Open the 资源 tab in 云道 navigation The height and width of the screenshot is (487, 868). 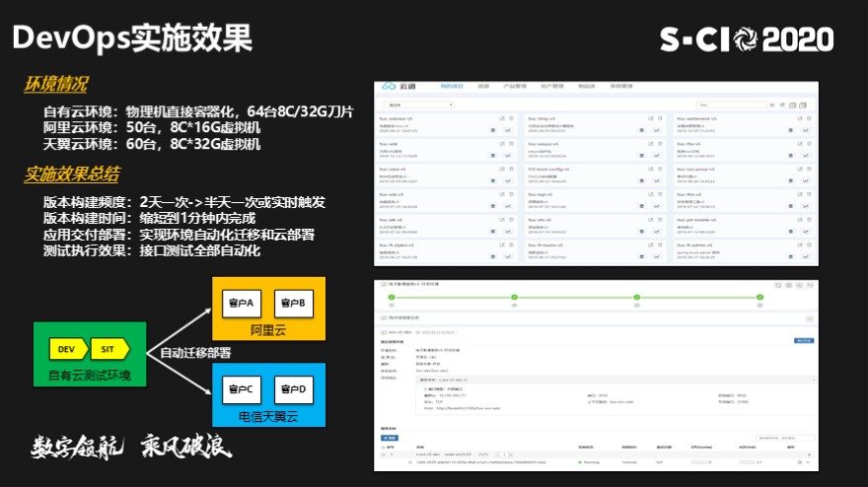point(484,87)
